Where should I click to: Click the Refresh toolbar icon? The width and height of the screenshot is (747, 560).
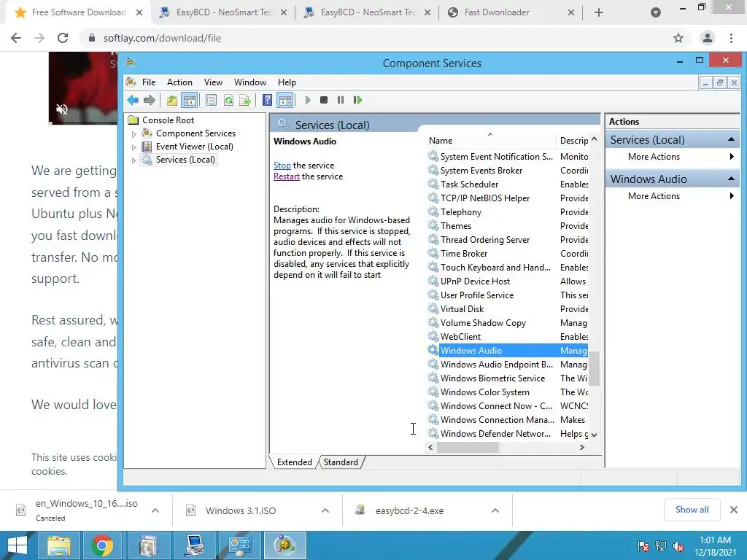click(228, 100)
